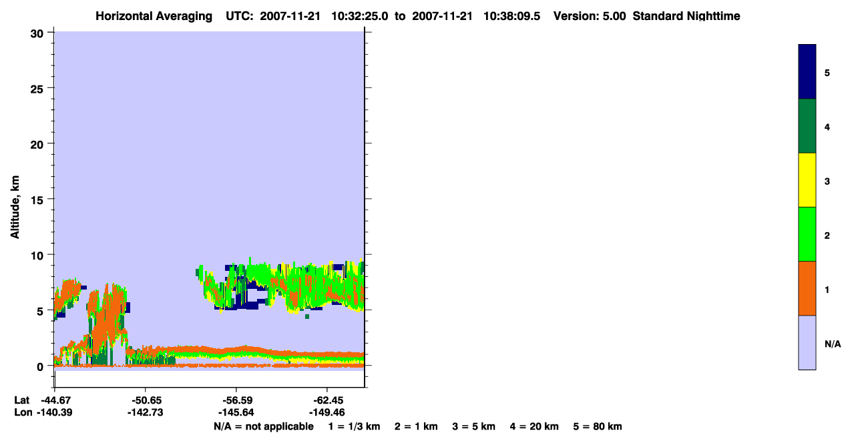Click the altitude tick label '25'

point(38,88)
